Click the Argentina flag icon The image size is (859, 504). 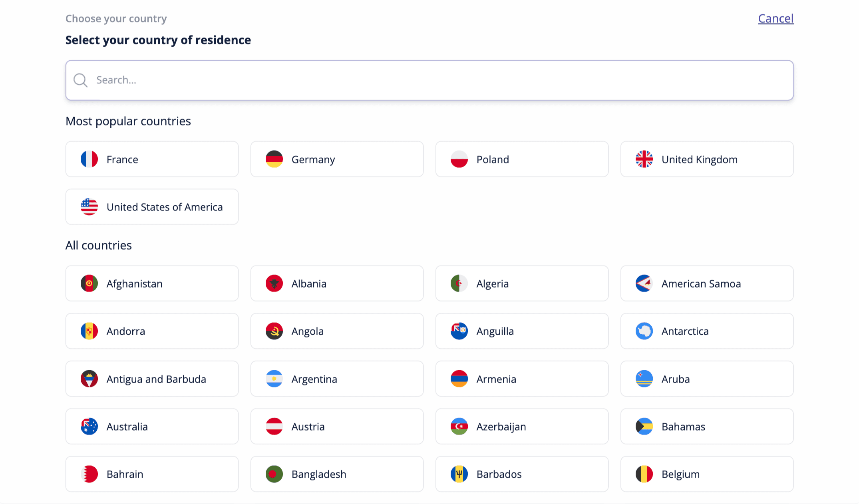[274, 379]
